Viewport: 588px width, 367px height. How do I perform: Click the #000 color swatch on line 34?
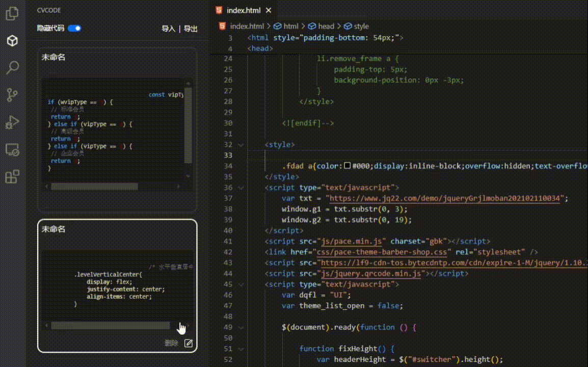pyautogui.click(x=348, y=166)
